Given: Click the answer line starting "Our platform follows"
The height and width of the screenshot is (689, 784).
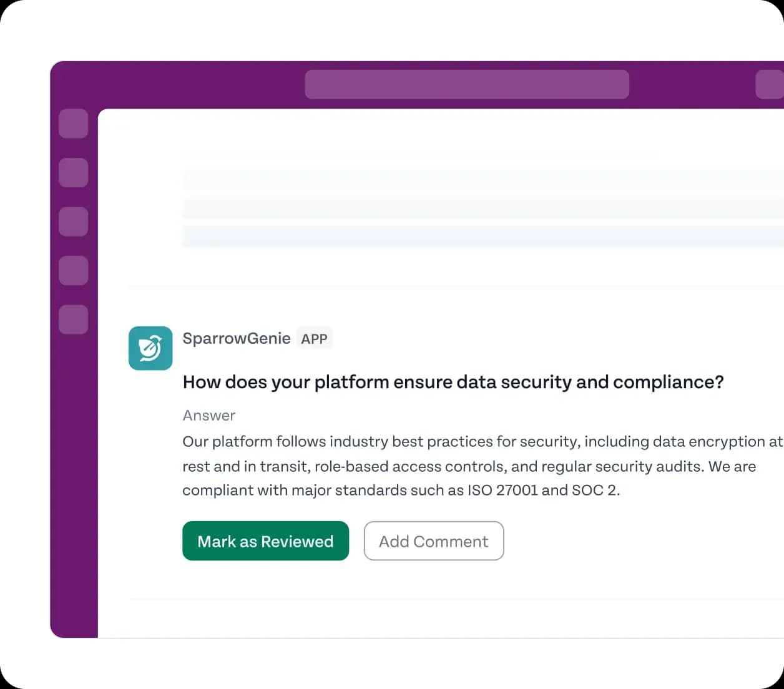Looking at the screenshot, I should (x=482, y=442).
